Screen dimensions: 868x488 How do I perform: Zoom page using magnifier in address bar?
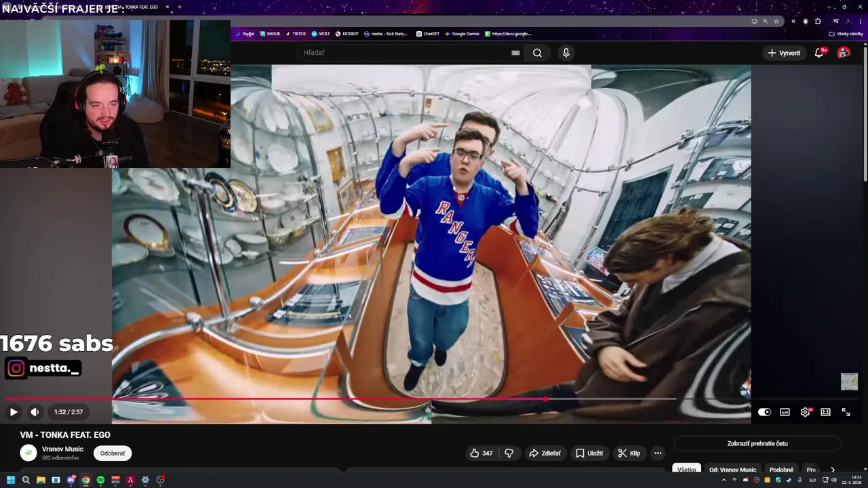(766, 21)
